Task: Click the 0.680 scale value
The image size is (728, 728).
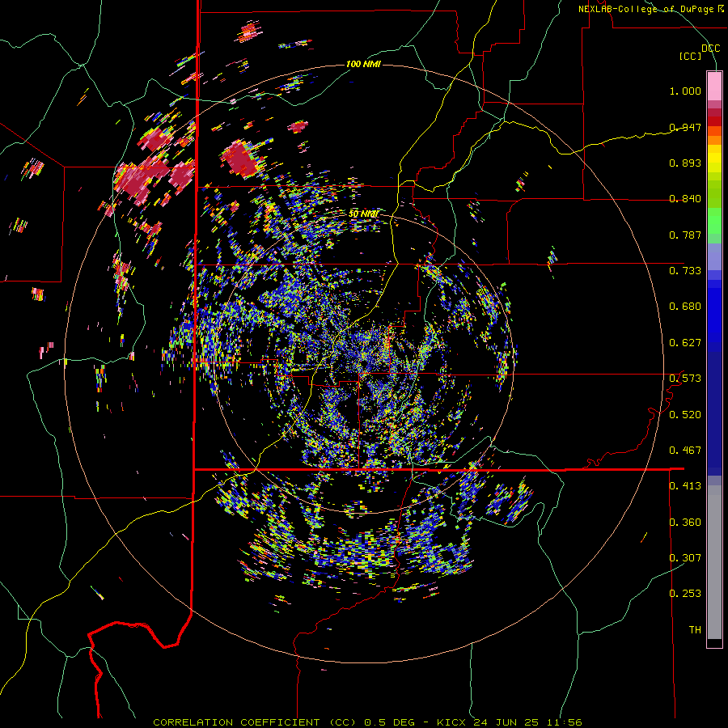Action: (685, 307)
